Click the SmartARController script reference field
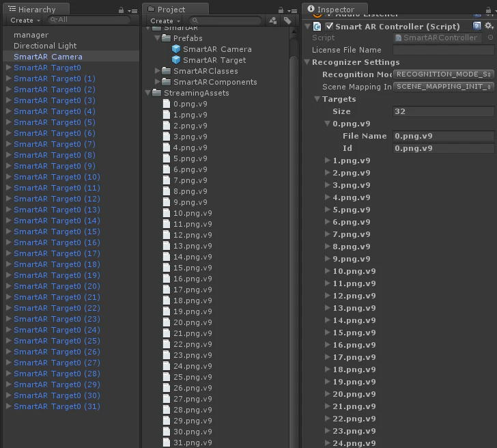 438,38
